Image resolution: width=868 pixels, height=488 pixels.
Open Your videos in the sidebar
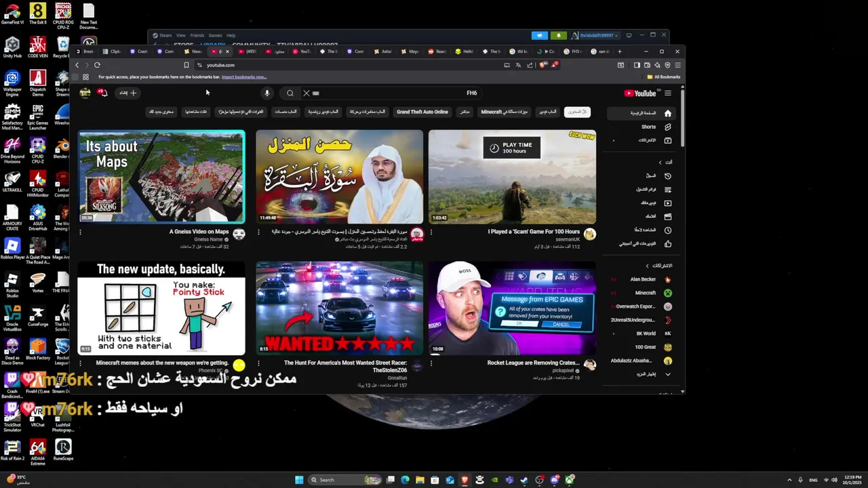click(642, 203)
